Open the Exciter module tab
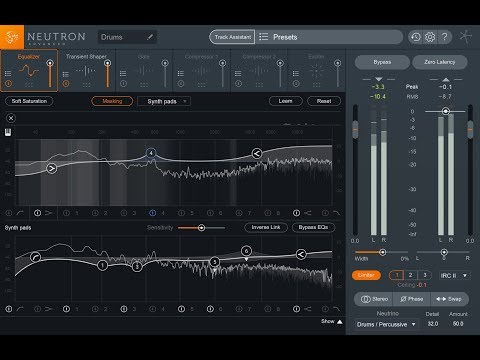The height and width of the screenshot is (360, 480). [x=316, y=70]
